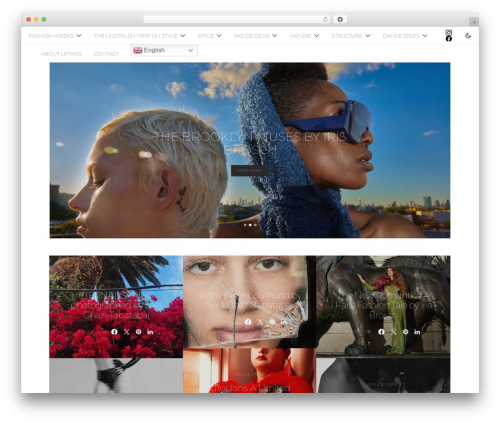The width and height of the screenshot is (500, 423).
Task: Open the Fashion Weeks menu item
Action: tap(51, 36)
